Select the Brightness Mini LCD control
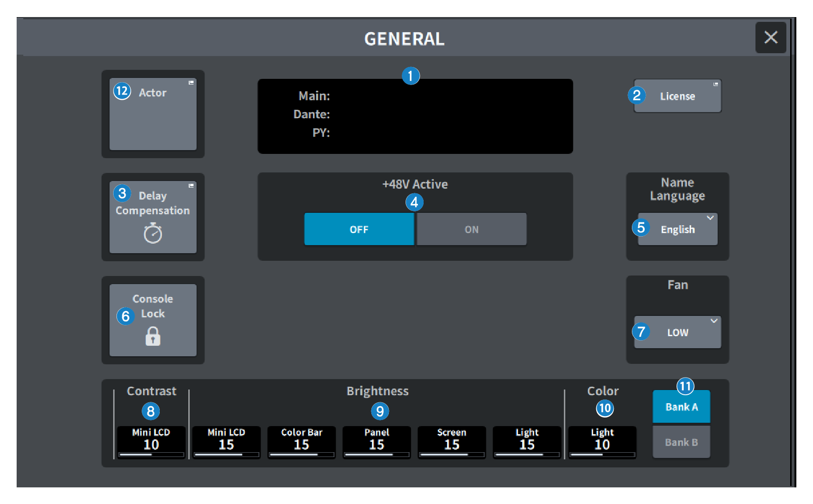This screenshot has height=504, width=813. (226, 442)
